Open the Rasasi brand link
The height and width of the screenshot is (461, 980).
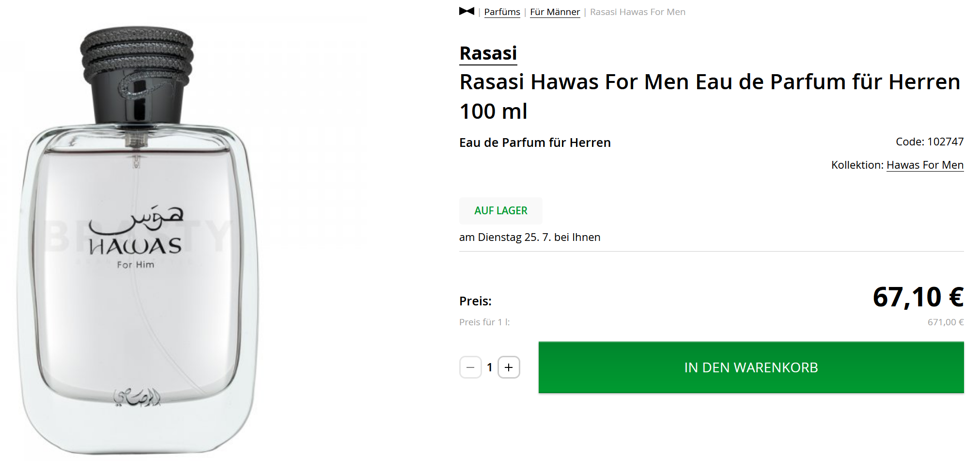(x=488, y=53)
